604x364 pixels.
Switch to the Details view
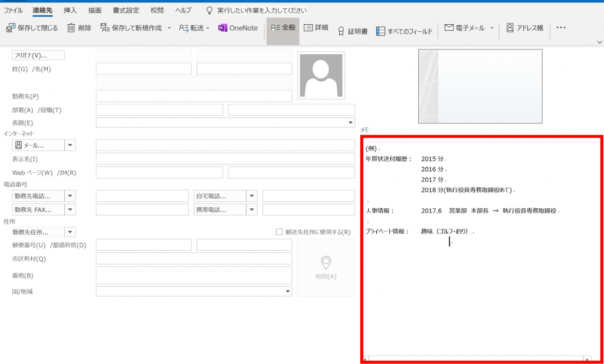(x=316, y=28)
